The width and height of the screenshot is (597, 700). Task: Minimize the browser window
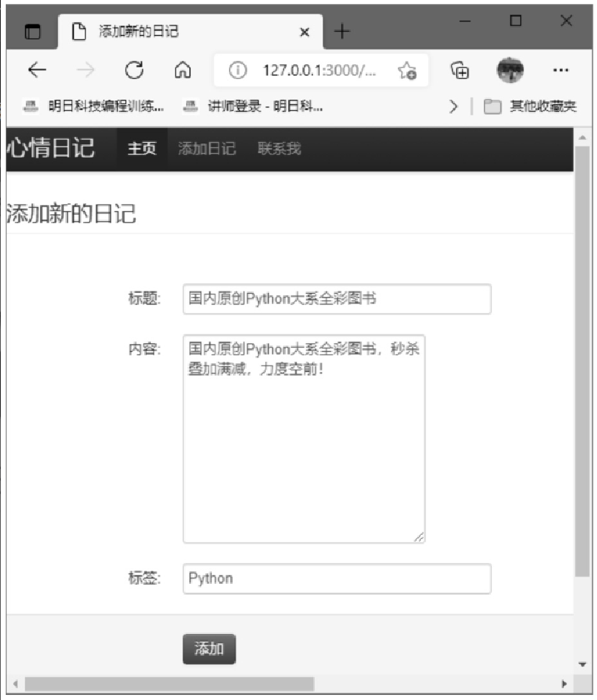[466, 21]
